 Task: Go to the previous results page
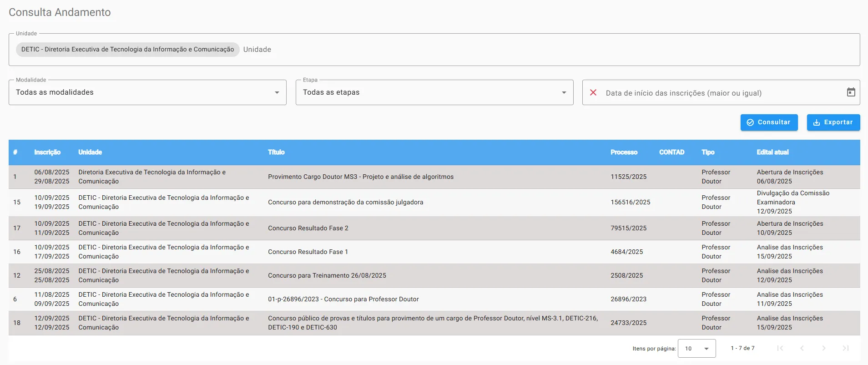tap(802, 348)
